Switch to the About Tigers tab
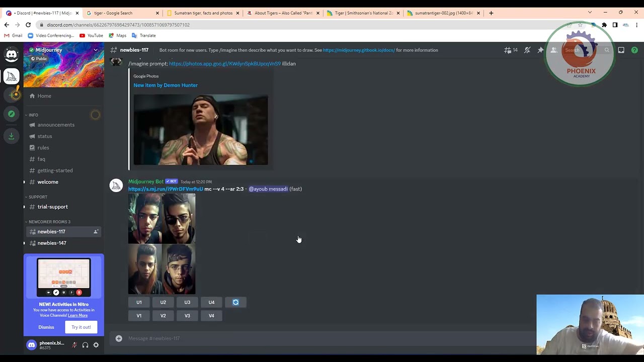 tap(282, 13)
